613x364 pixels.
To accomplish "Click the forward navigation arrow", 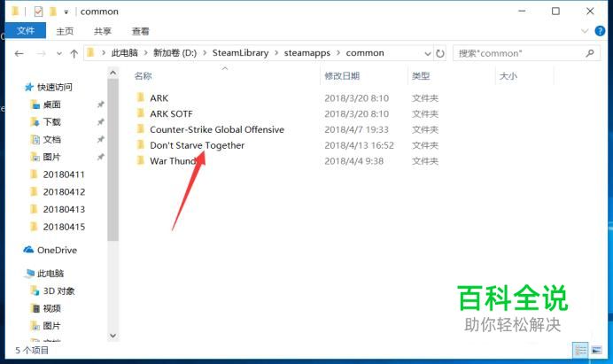I will pyautogui.click(x=41, y=53).
